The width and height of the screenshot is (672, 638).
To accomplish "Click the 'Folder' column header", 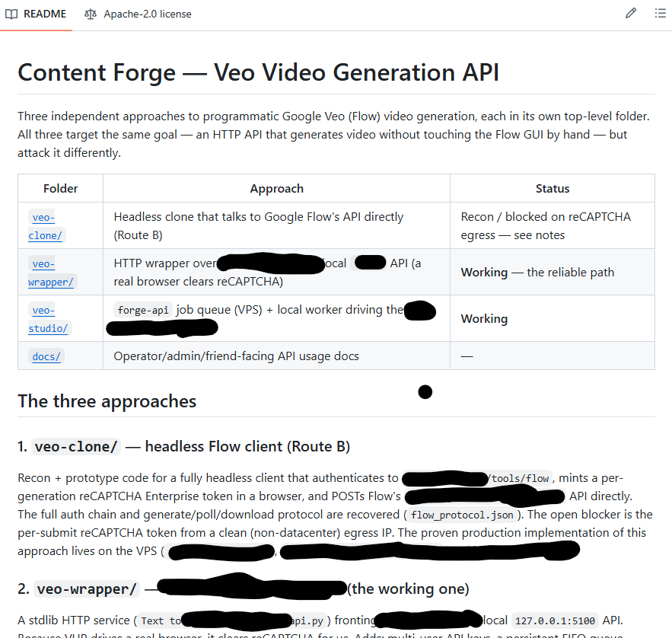I will pos(60,189).
